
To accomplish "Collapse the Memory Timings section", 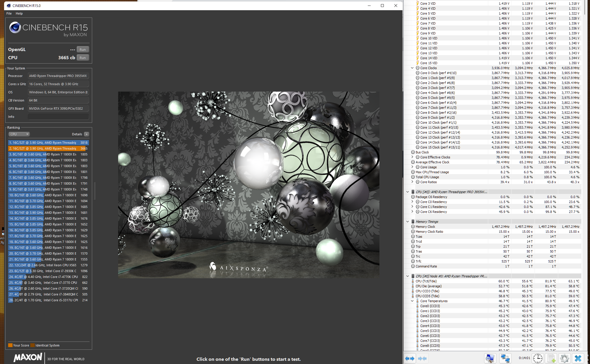I will pyautogui.click(x=407, y=222).
